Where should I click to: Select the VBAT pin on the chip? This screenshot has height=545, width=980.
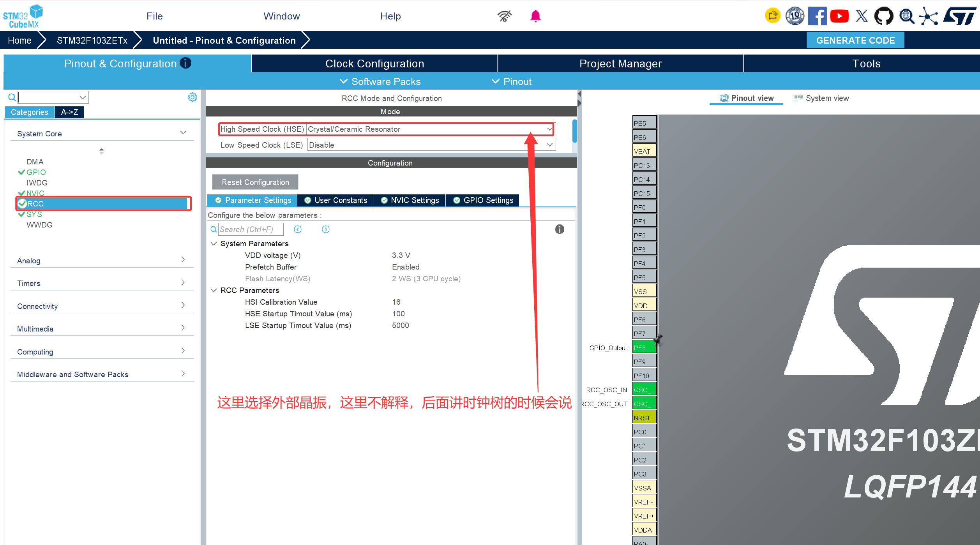coord(644,151)
